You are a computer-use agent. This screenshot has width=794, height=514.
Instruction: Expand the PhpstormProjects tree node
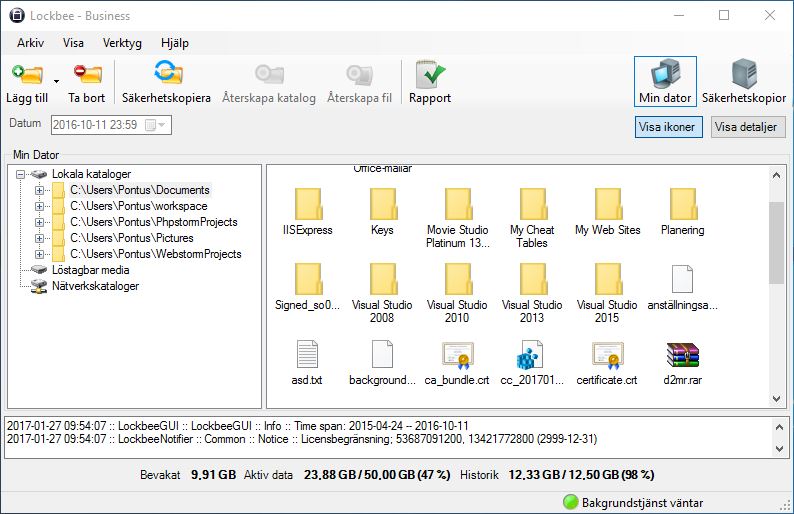click(x=39, y=222)
